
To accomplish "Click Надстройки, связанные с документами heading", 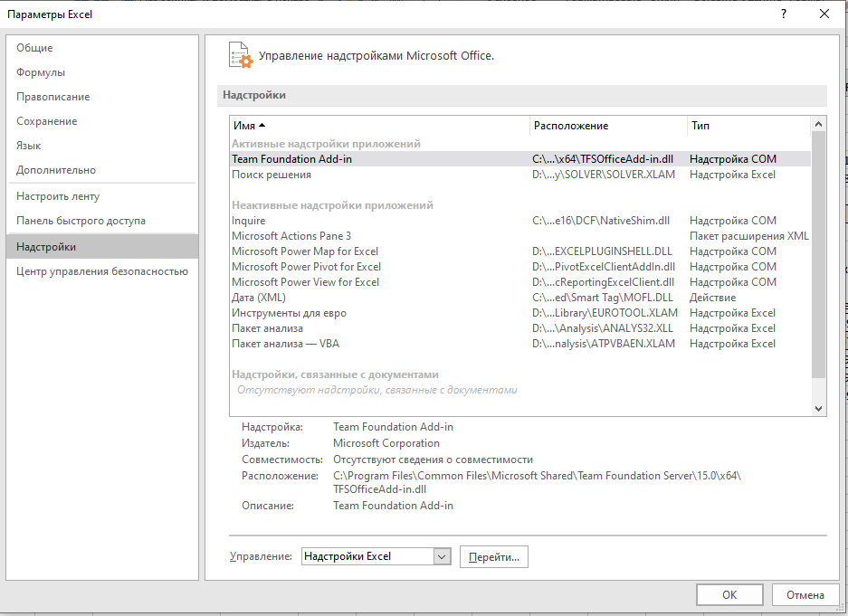I will click(x=335, y=374).
